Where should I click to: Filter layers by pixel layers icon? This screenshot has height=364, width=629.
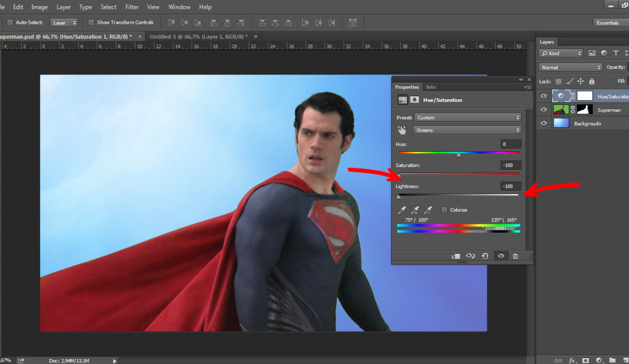click(x=591, y=53)
